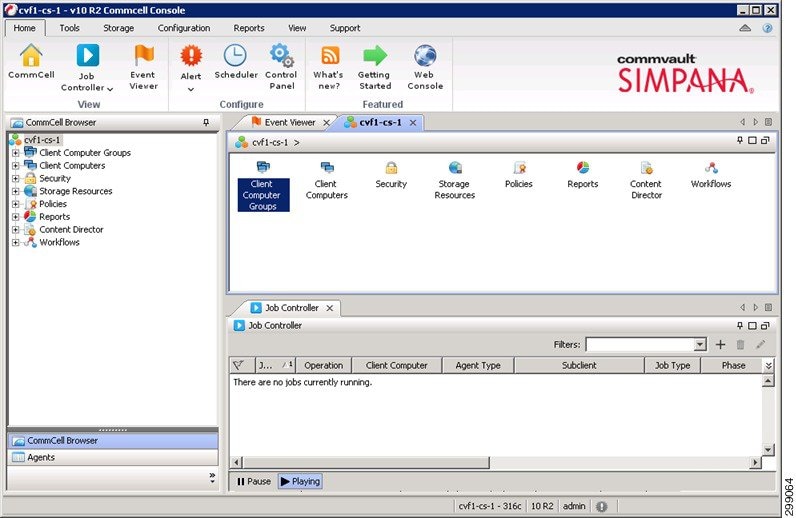This screenshot has height=518, width=796.
Task: Open the Scheduler clock icon
Action: [x=236, y=55]
